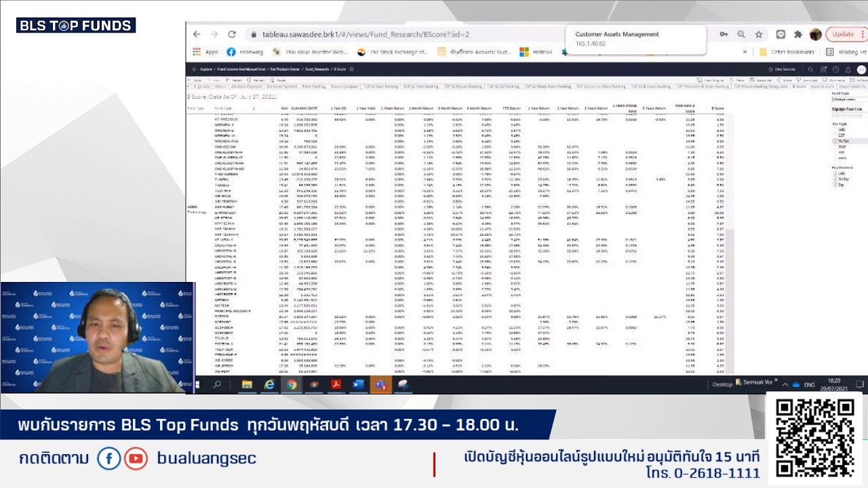
Task: Bookmark this page with the star icon
Action: pos(759,34)
